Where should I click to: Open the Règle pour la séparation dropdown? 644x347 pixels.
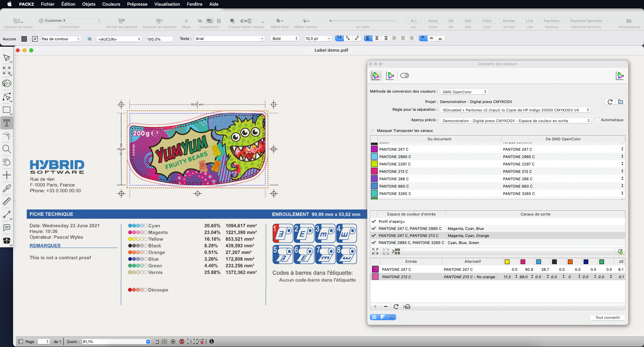(515, 110)
